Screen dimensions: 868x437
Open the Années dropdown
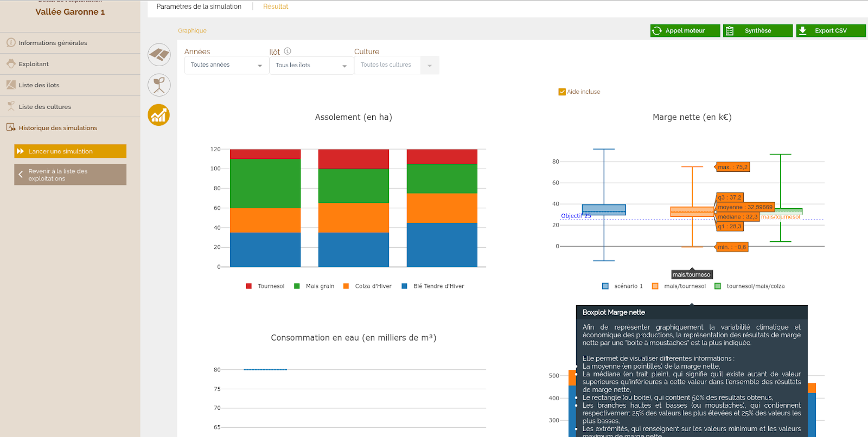pos(227,65)
